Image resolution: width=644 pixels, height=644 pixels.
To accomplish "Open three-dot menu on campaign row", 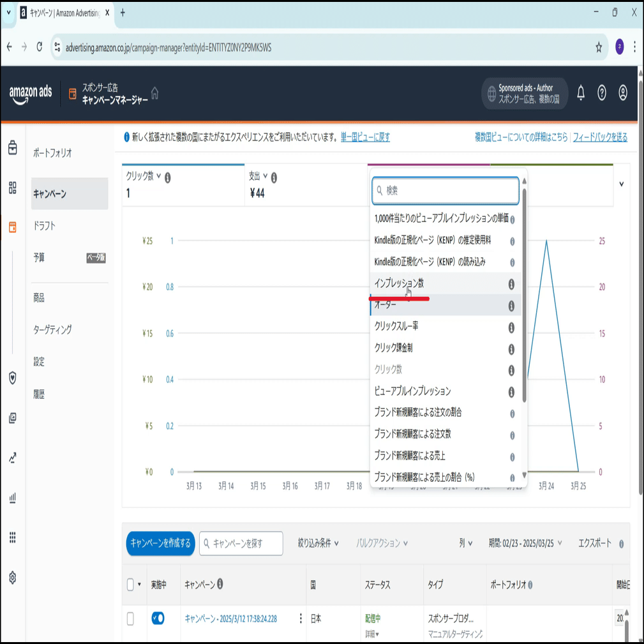I will 301,618.
